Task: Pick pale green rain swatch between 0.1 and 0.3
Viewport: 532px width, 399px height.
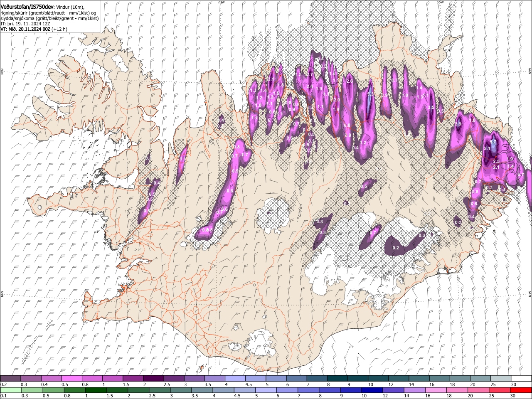Action: click(11, 390)
